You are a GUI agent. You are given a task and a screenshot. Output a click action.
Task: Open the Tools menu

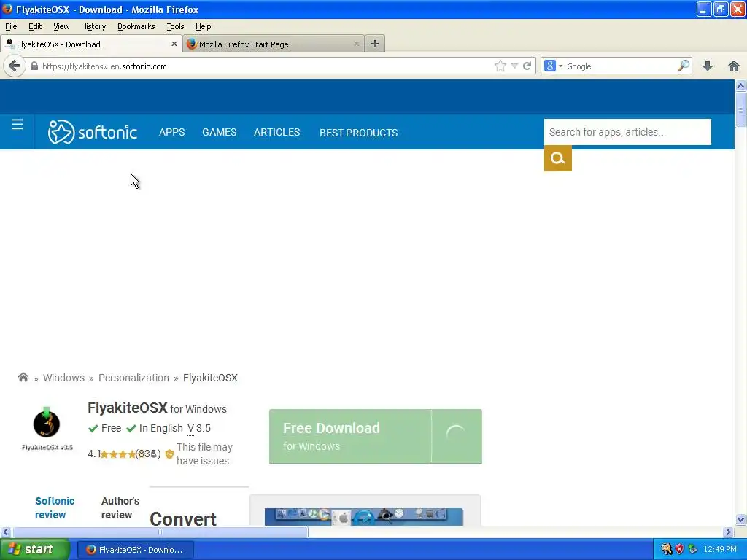click(175, 26)
